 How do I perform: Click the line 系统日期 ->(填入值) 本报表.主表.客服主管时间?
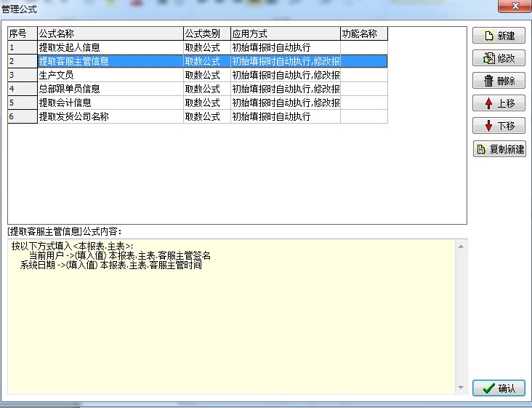pyautogui.click(x=111, y=265)
